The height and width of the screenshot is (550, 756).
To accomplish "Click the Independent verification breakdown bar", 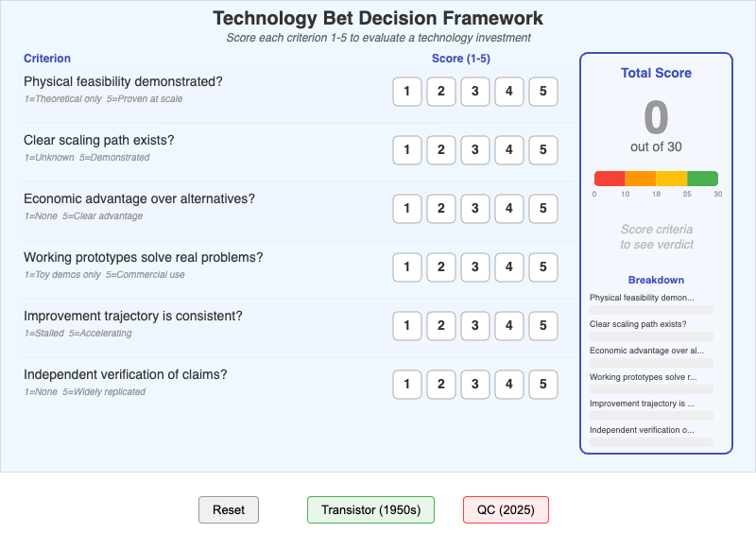I will 651,440.
